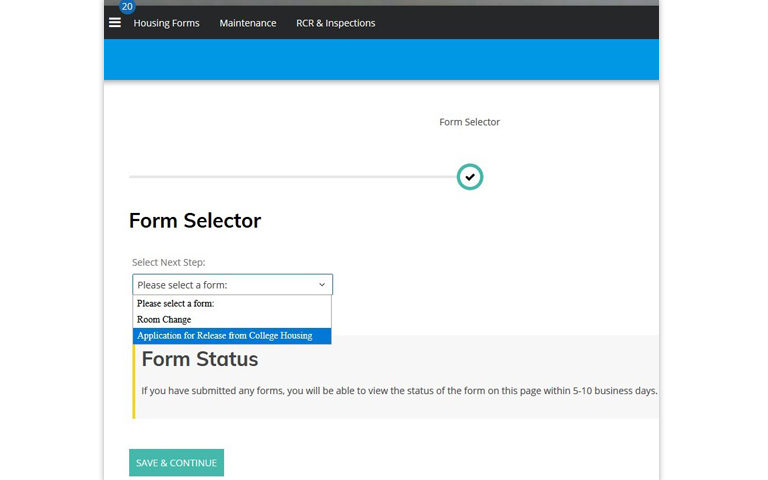Select 'Application for Release from College Housing' option
The width and height of the screenshot is (768, 480).
coord(225,336)
